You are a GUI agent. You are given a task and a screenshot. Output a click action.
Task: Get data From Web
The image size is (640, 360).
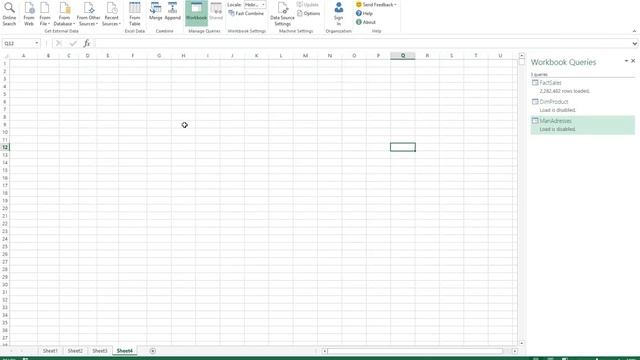pos(29,14)
